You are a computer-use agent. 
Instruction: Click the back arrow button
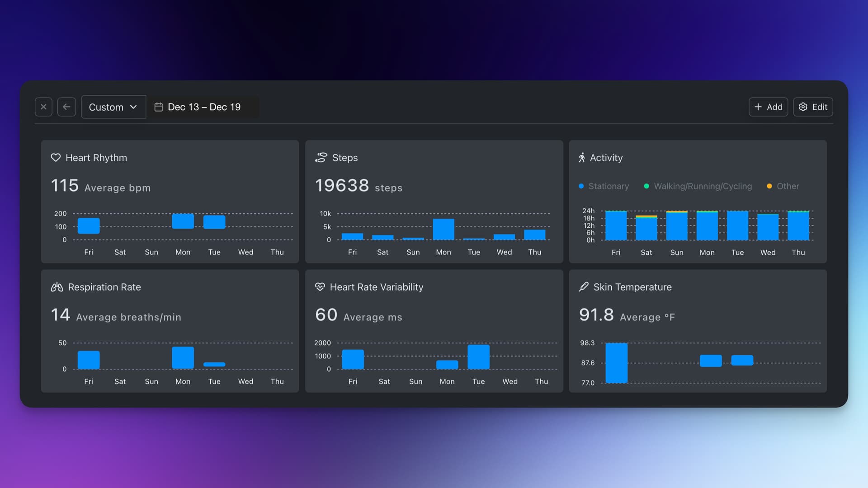66,107
